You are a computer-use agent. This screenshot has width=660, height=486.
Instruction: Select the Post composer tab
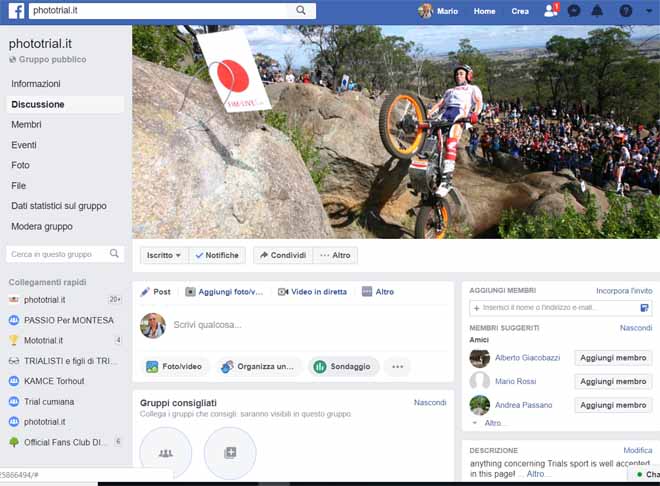point(155,292)
